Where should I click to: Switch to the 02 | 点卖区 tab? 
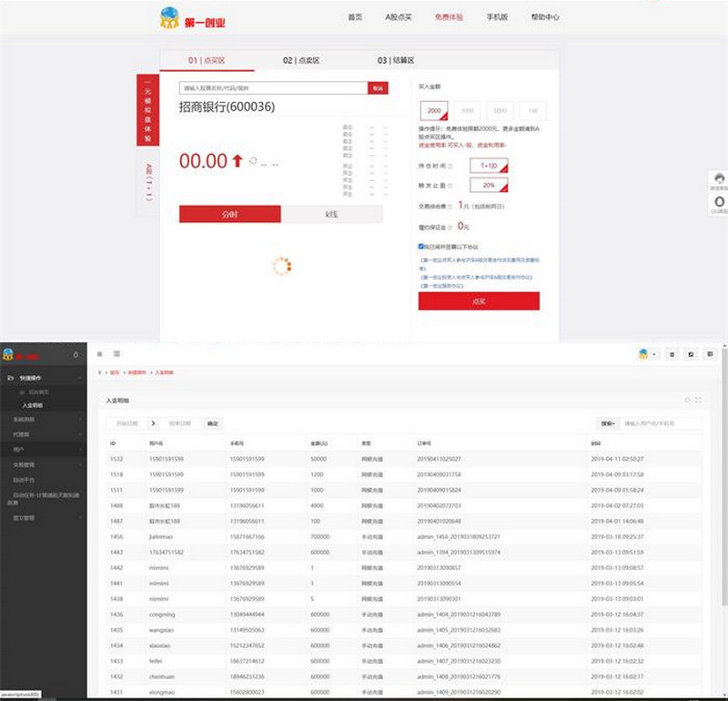point(301,60)
